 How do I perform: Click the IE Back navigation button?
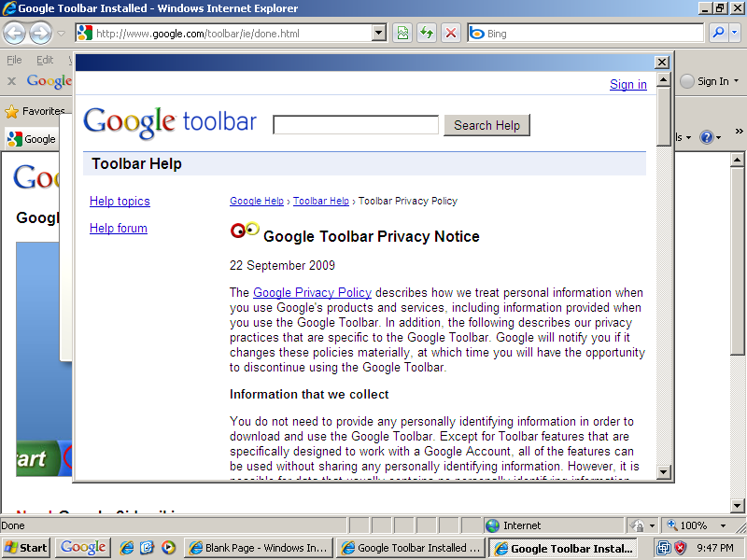pyautogui.click(x=15, y=34)
